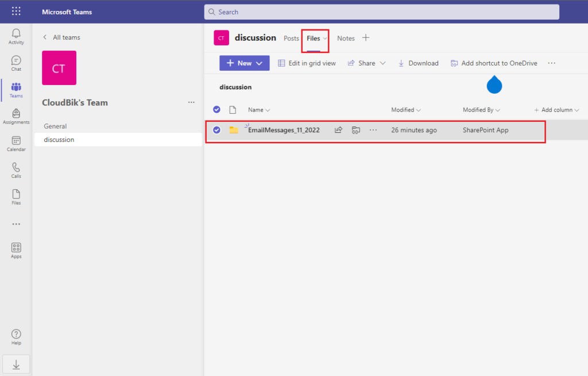Switch to the Posts tab

tap(291, 38)
